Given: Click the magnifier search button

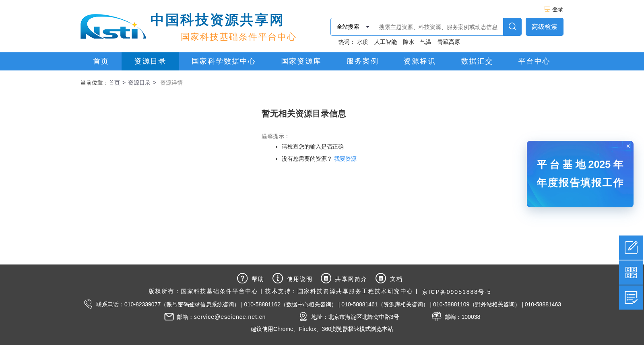Looking at the screenshot, I should 512,27.
